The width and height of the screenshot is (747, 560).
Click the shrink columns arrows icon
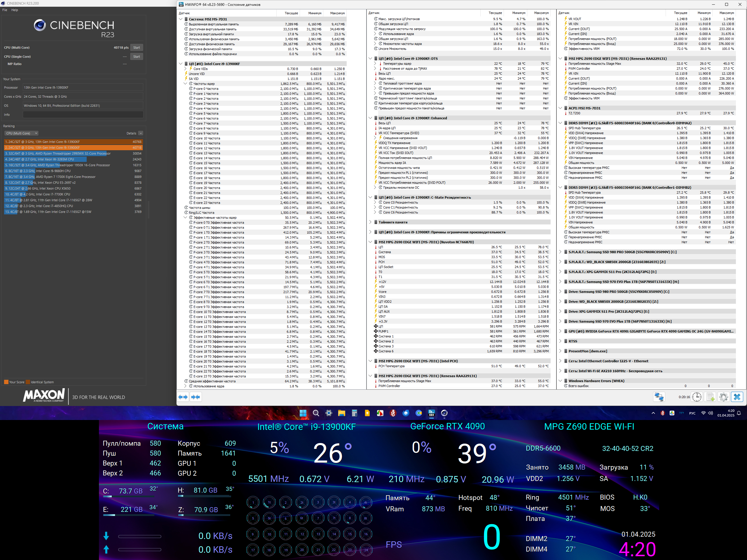pos(196,397)
